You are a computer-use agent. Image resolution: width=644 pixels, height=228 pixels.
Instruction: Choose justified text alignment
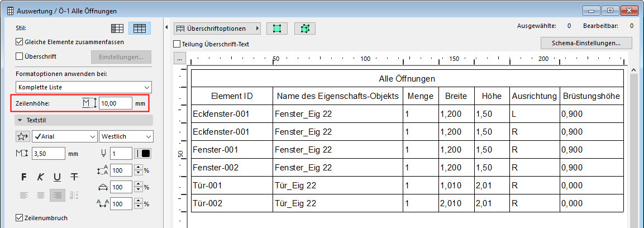click(x=74, y=196)
